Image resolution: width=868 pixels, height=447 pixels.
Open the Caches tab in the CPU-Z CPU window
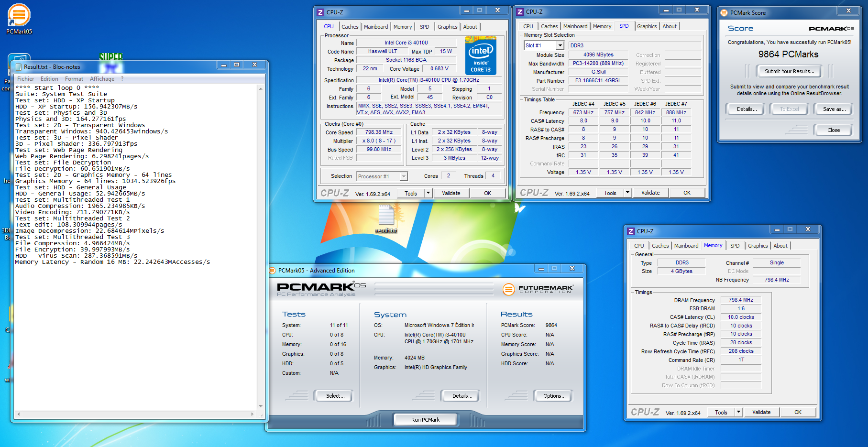[x=350, y=27]
